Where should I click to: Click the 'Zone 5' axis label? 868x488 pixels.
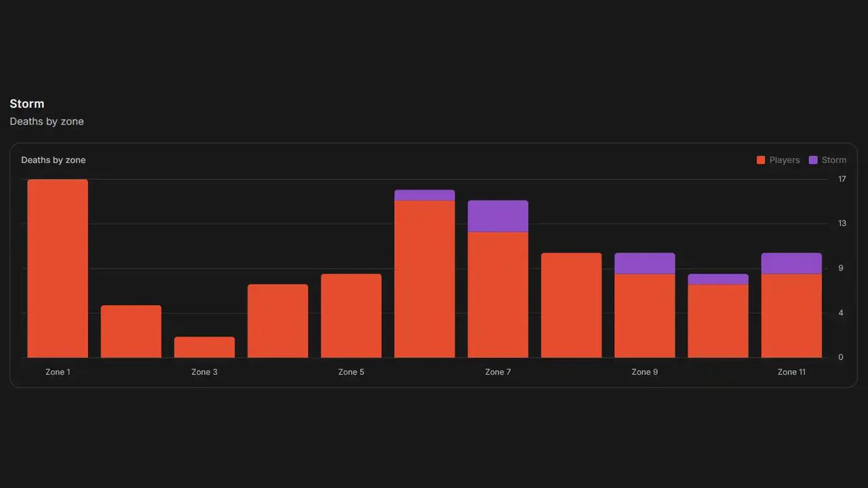[351, 372]
